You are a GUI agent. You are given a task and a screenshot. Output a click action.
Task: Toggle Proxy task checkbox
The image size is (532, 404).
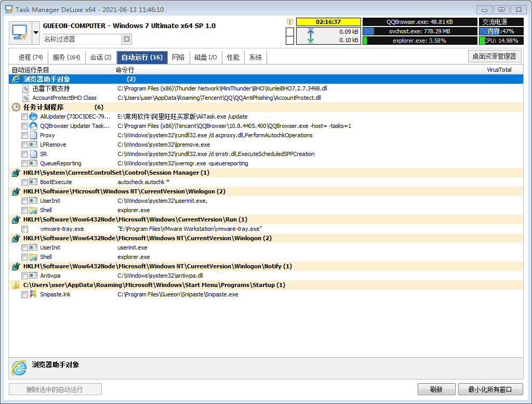(x=24, y=136)
